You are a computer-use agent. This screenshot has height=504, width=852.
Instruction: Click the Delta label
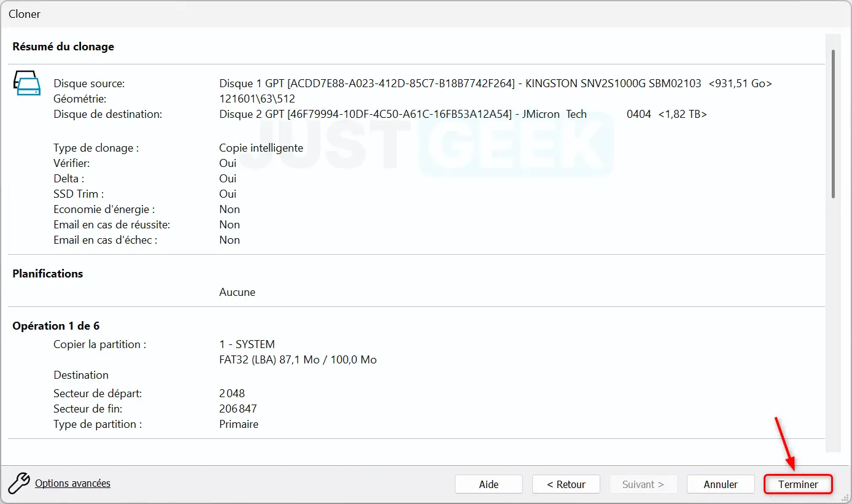pyautogui.click(x=69, y=179)
